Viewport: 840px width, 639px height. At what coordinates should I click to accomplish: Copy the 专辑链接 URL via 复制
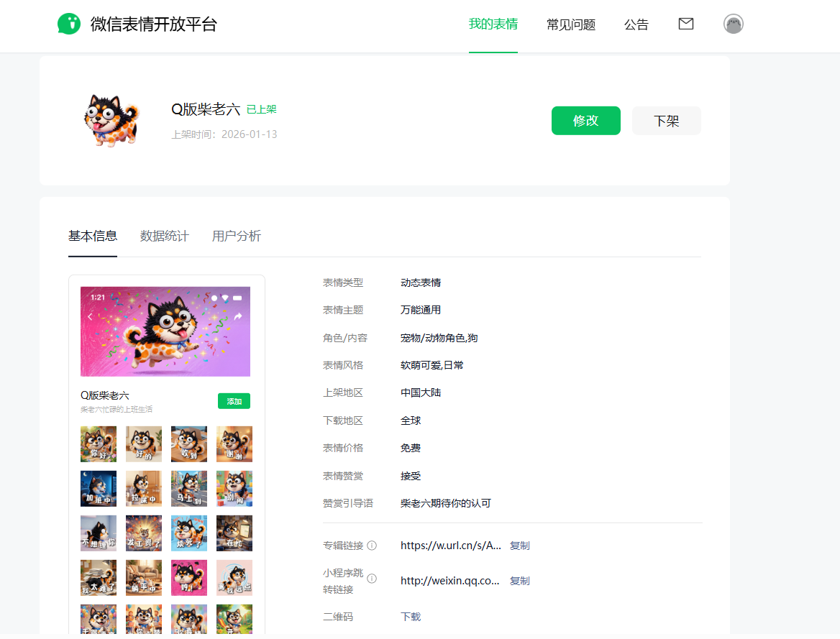tap(520, 546)
